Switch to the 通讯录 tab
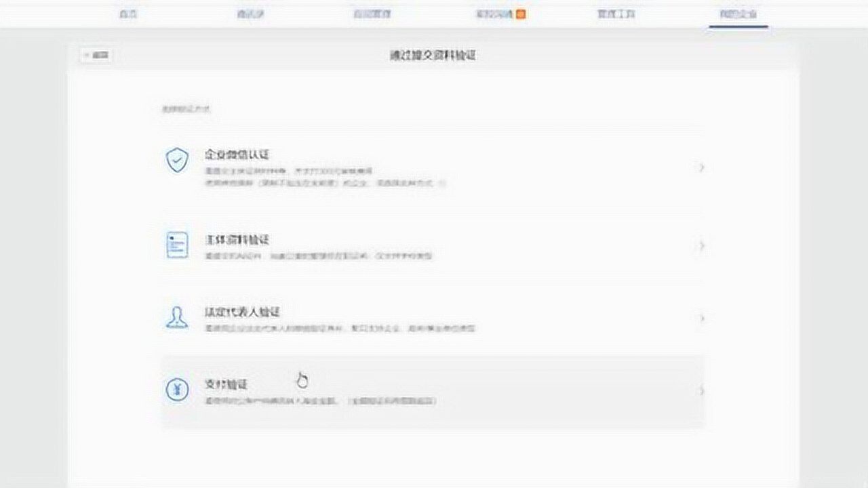Screen dimensions: 868x488 coord(250,14)
